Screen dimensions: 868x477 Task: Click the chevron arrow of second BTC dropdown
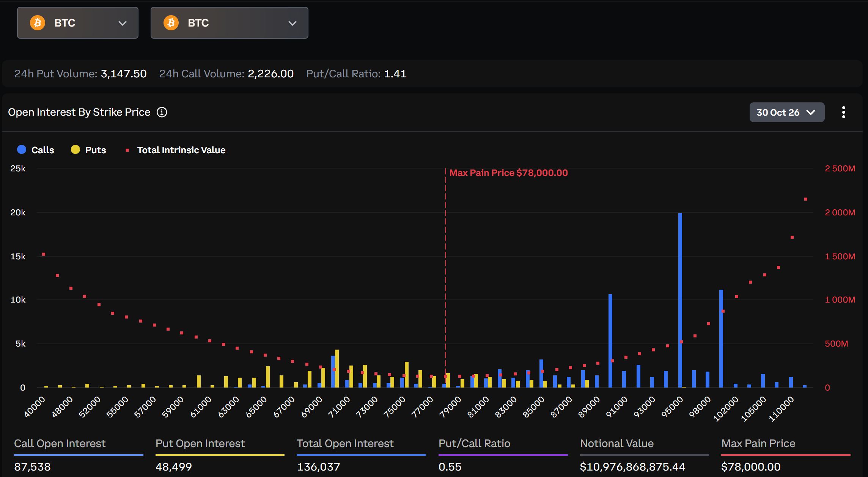point(292,23)
